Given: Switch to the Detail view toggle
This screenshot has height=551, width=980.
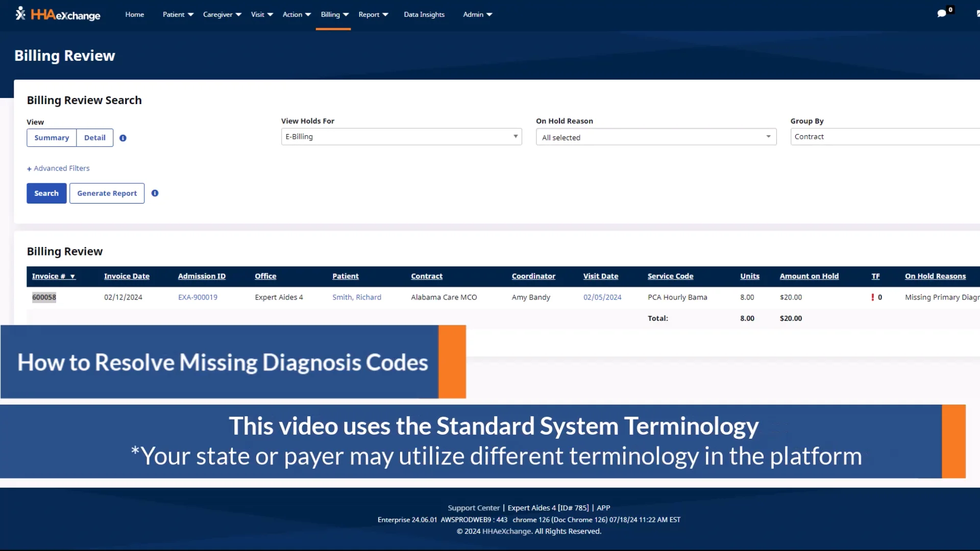Looking at the screenshot, I should 94,138.
